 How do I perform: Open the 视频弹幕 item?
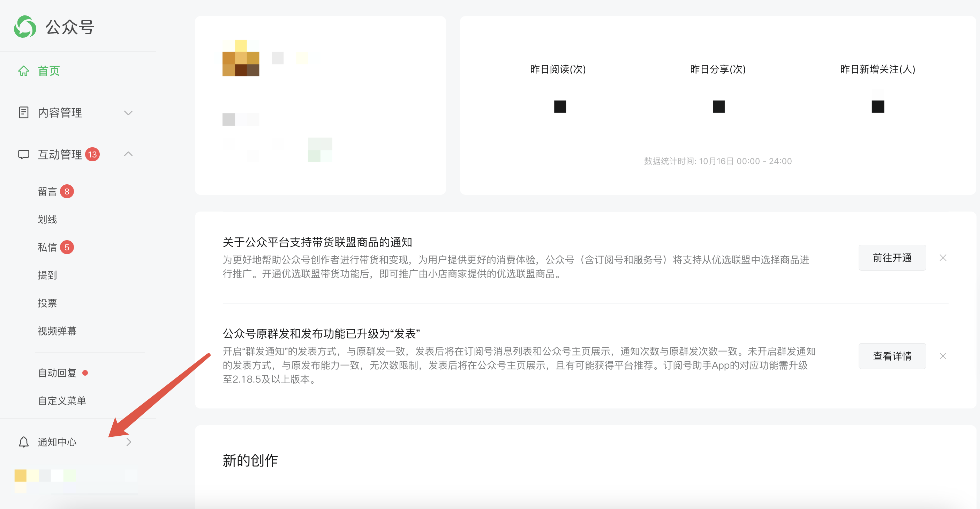click(x=57, y=331)
